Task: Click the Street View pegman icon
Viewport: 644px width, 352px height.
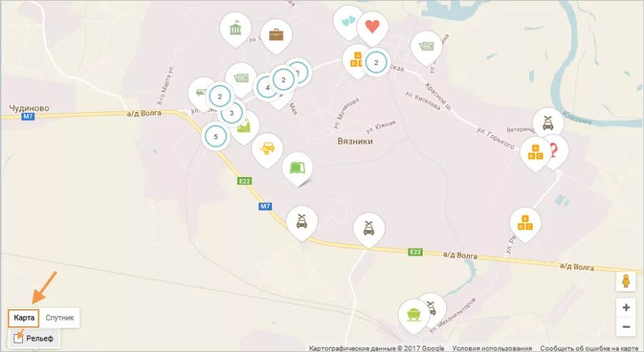Action: pyautogui.click(x=625, y=282)
